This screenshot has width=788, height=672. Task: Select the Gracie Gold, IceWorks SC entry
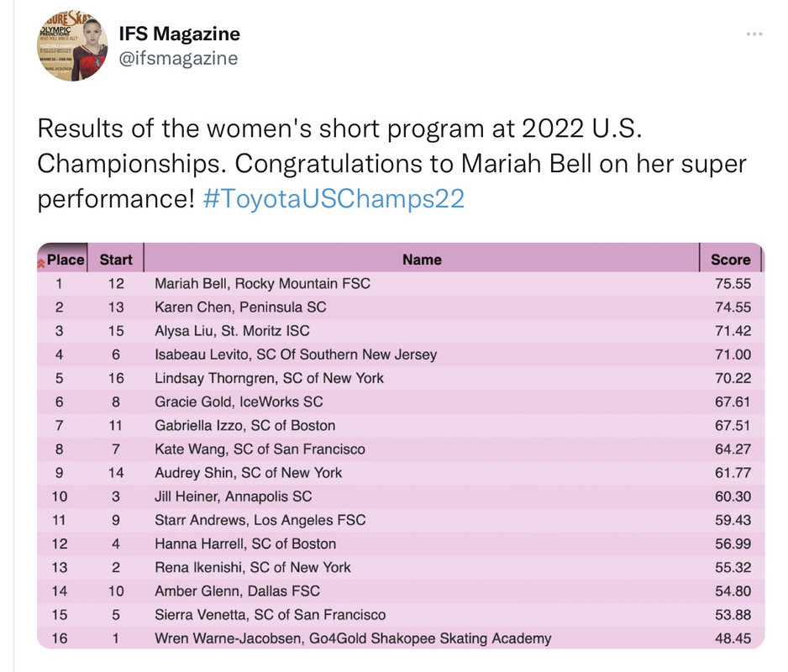point(239,402)
